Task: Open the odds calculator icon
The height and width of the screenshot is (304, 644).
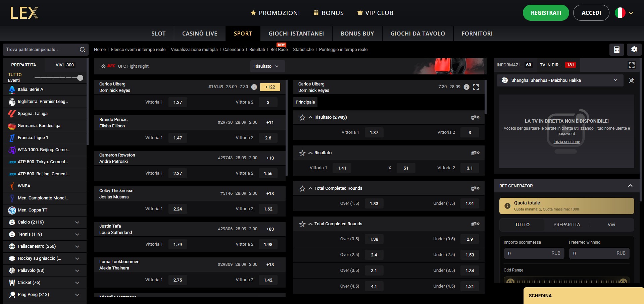Action: coord(616,50)
